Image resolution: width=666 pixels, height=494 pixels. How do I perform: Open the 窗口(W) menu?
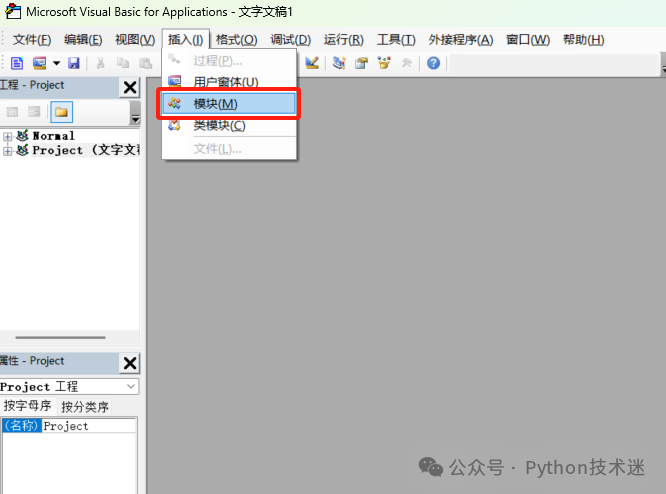pyautogui.click(x=528, y=40)
